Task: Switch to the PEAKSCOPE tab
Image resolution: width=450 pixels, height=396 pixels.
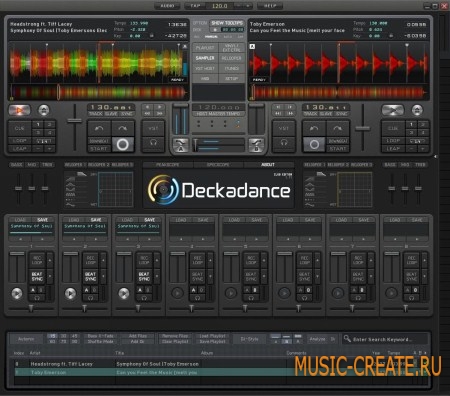Action: click(x=168, y=165)
